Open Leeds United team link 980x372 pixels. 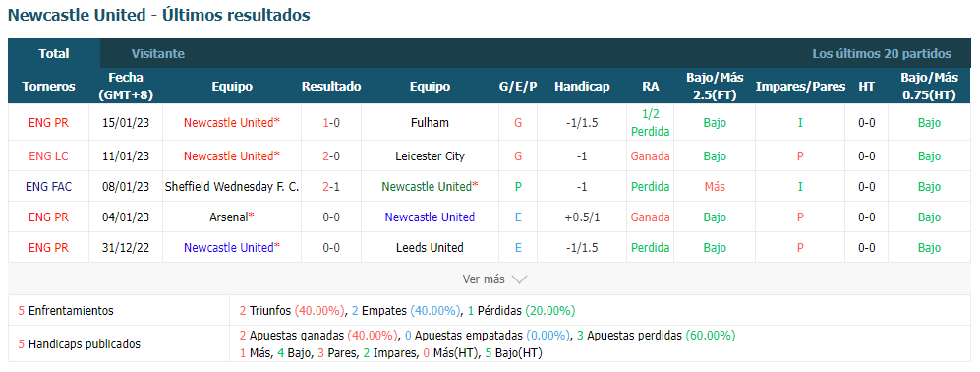coord(430,248)
